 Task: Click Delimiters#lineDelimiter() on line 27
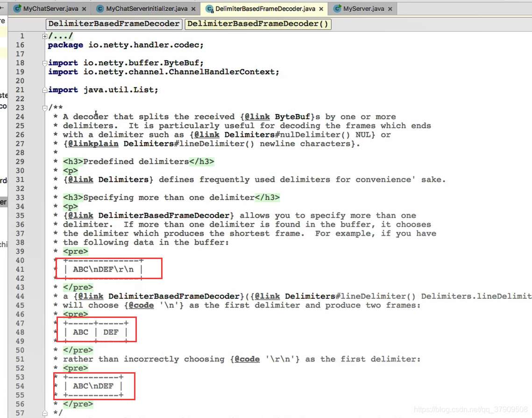pyautogui.click(x=189, y=144)
